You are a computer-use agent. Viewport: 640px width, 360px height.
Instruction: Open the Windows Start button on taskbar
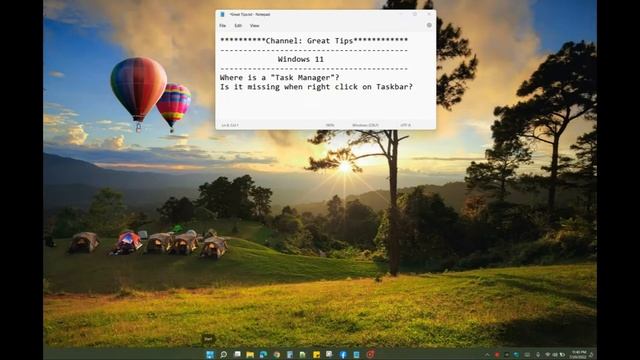(210, 354)
